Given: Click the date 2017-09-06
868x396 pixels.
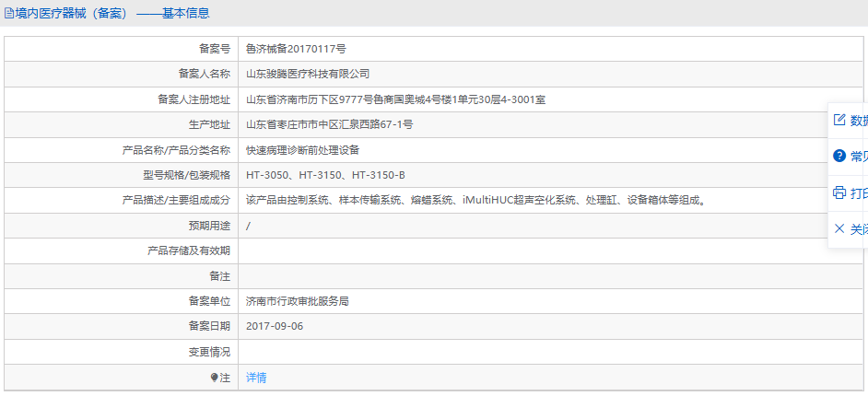Looking at the screenshot, I should click(275, 326).
